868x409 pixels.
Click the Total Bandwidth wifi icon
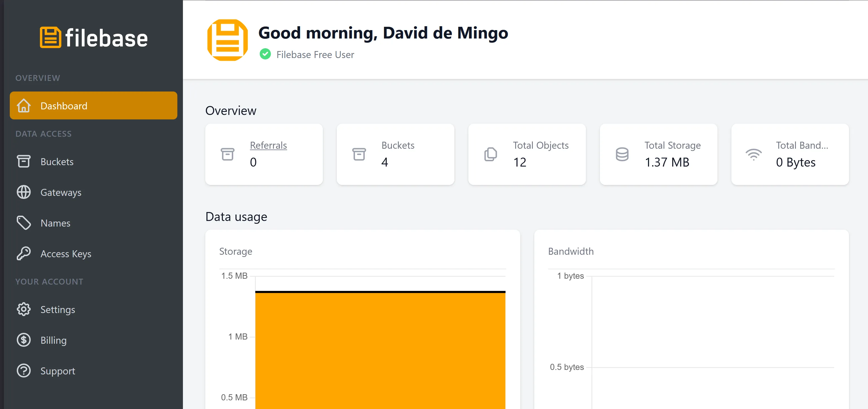[x=753, y=155]
